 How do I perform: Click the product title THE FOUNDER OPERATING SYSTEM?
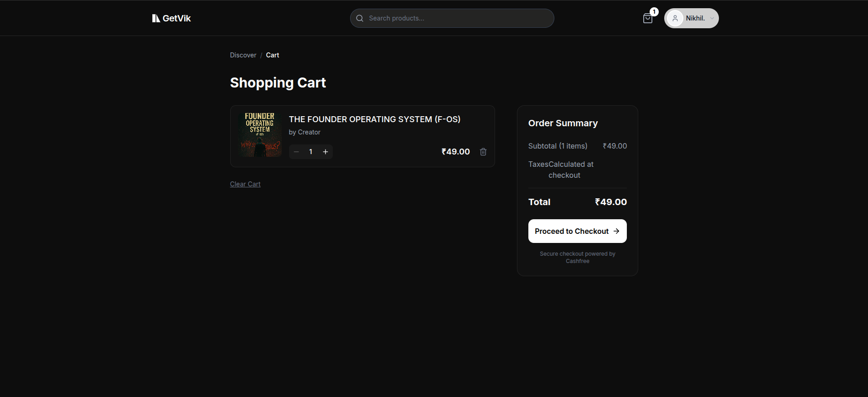(x=374, y=119)
